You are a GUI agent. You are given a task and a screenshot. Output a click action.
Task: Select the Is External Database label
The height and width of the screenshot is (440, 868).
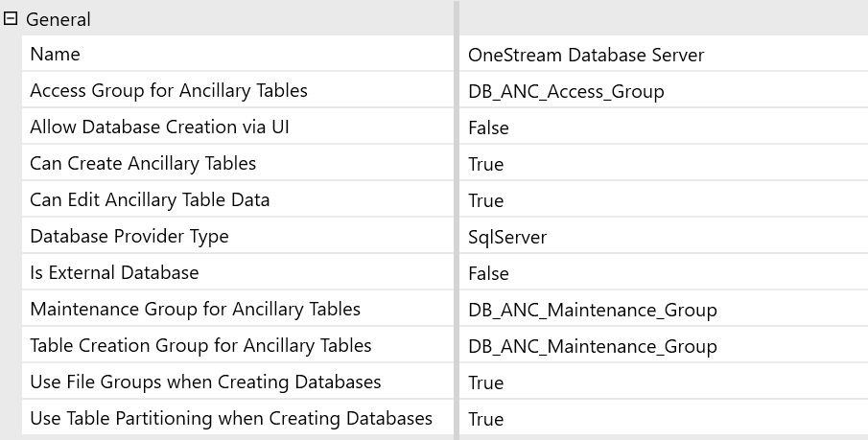point(114,272)
